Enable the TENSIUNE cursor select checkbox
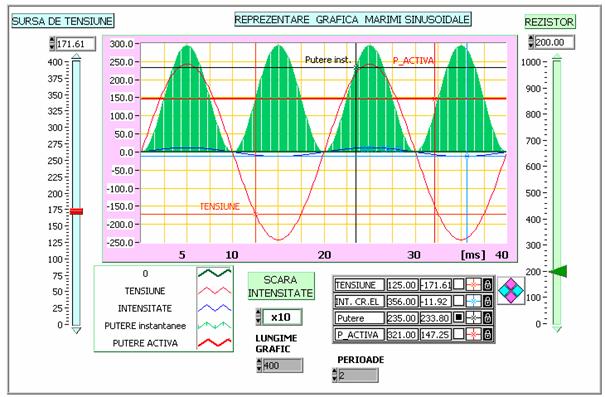Screen dimensions: 605x397 (x=458, y=285)
